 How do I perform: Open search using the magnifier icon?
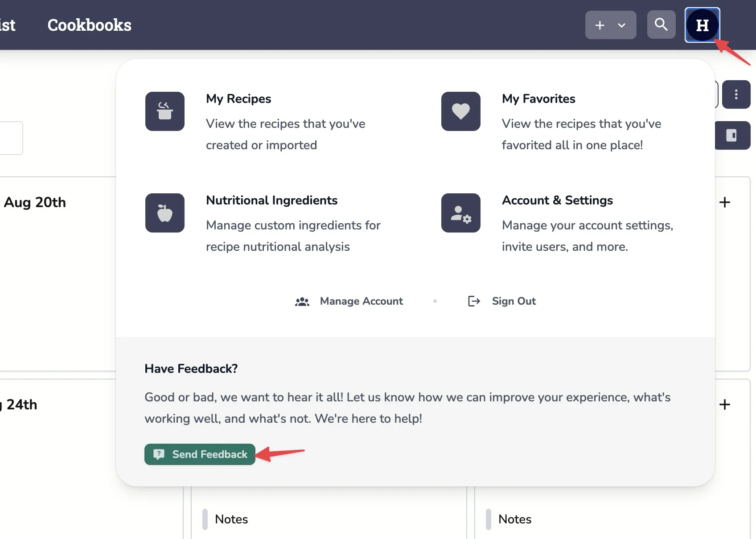pos(661,25)
